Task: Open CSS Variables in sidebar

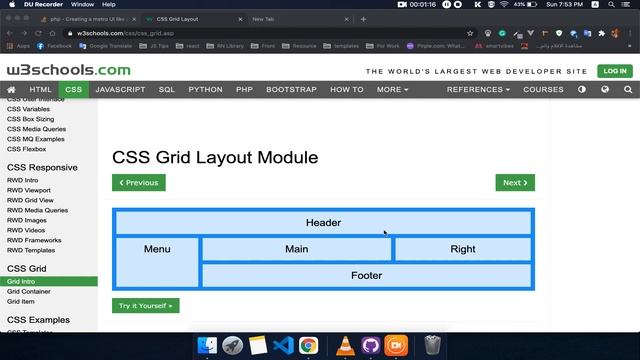Action: pos(28,109)
